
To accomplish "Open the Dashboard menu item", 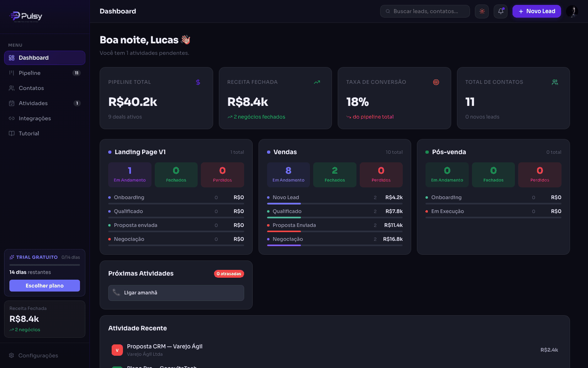I will [45, 58].
